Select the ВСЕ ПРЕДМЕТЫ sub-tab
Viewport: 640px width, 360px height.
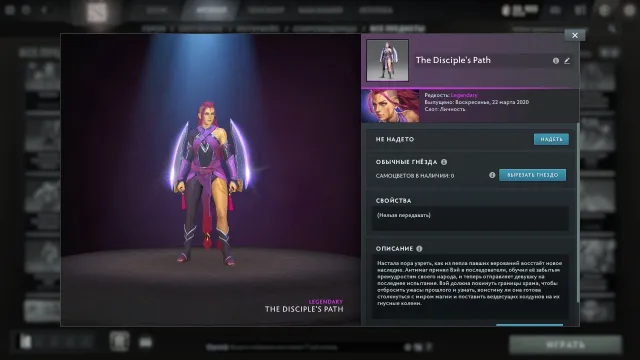397,29
